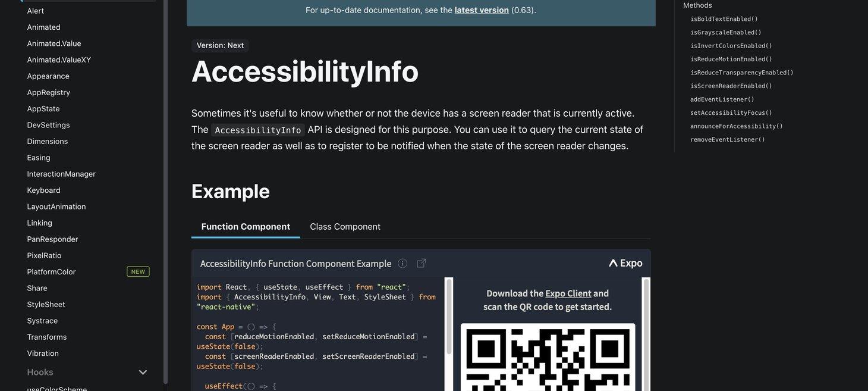Viewport: 868px width, 391px height.
Task: Click the Version: Next badge
Action: [220, 45]
